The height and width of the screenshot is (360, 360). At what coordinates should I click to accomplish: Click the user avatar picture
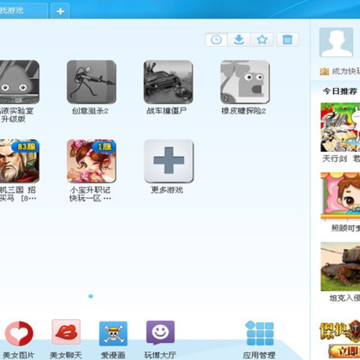tap(336, 42)
